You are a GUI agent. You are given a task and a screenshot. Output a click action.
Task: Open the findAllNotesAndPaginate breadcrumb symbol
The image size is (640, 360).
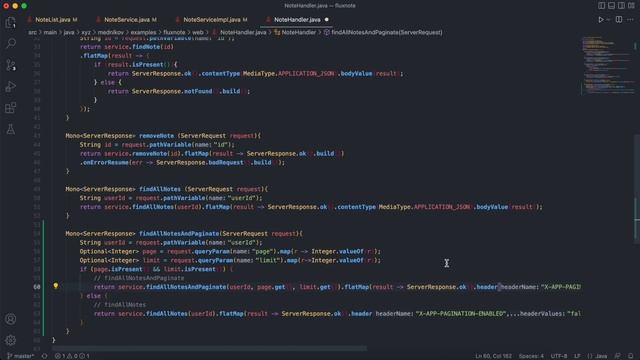coord(383,32)
